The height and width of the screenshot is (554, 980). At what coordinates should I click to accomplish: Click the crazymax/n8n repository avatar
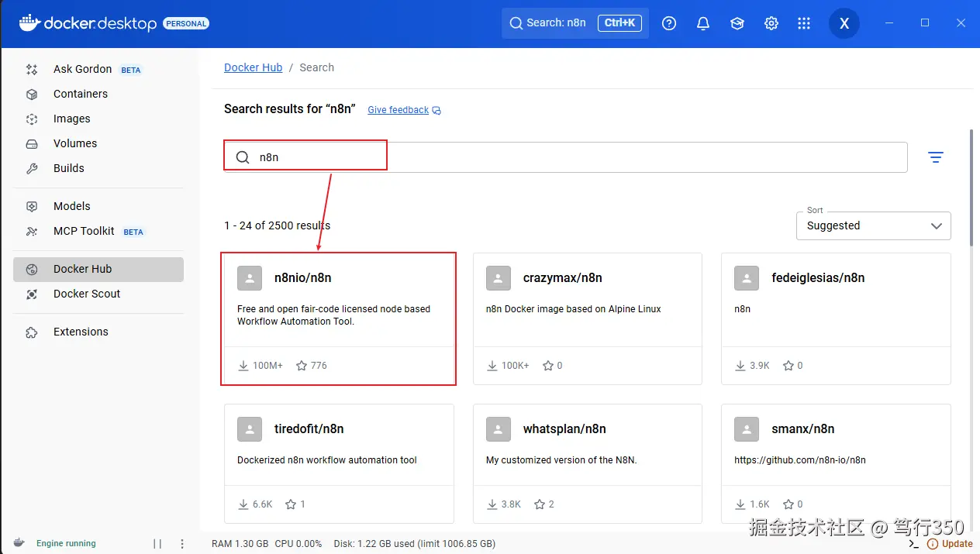[499, 278]
